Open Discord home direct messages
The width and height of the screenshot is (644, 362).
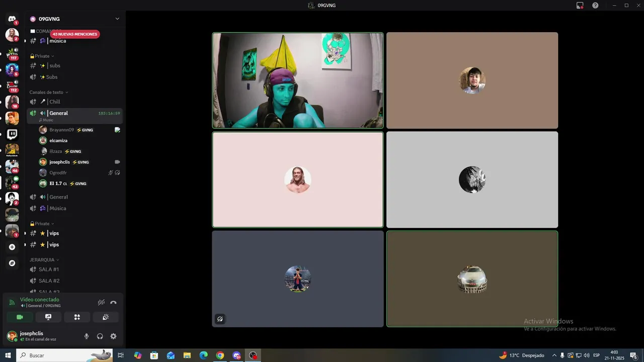(12, 19)
